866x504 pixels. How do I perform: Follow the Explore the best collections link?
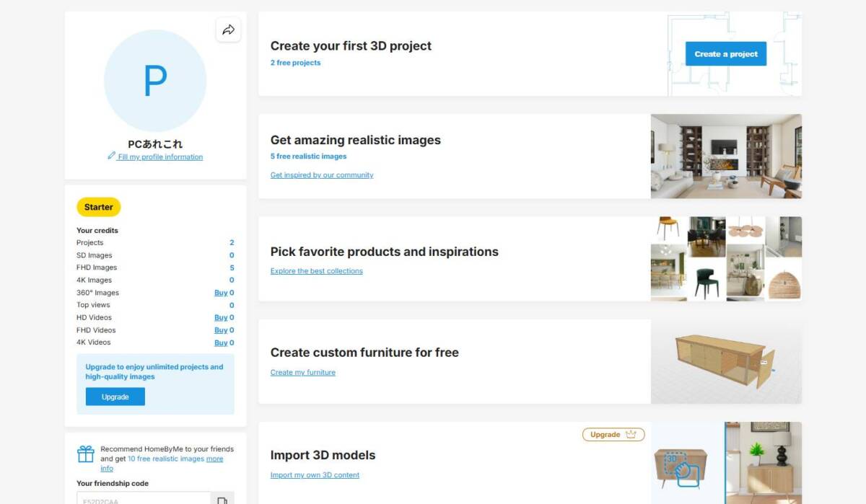[317, 271]
